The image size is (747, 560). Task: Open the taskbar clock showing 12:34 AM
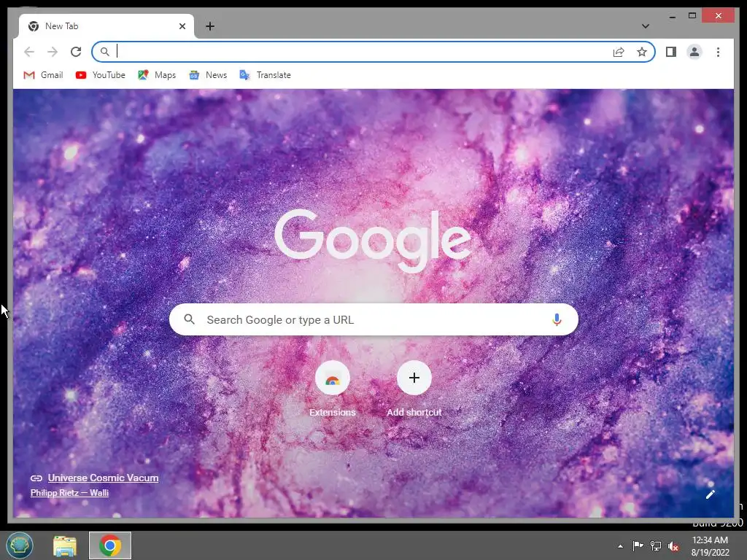point(710,546)
